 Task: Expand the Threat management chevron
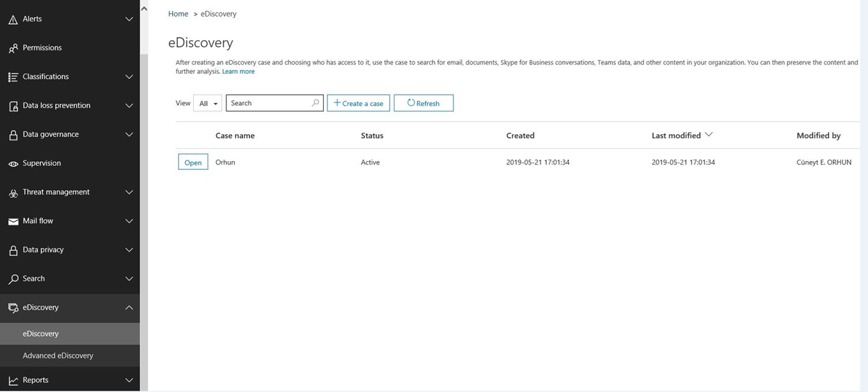pyautogui.click(x=129, y=192)
